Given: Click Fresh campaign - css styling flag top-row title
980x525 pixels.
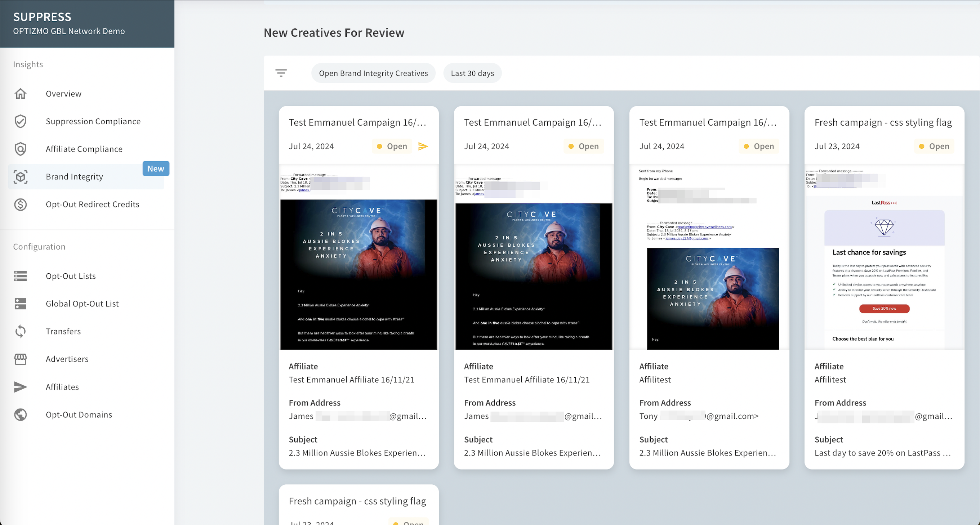Looking at the screenshot, I should click(x=883, y=122).
